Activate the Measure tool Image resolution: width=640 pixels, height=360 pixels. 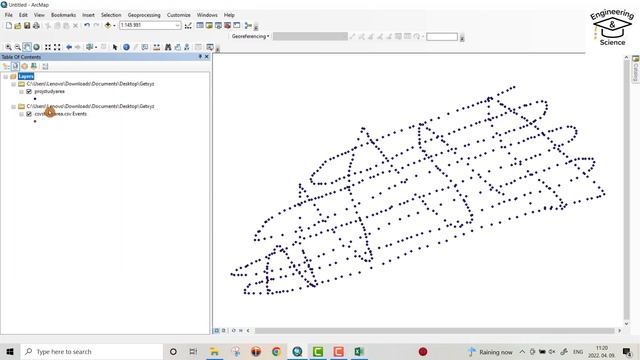[x=156, y=47]
